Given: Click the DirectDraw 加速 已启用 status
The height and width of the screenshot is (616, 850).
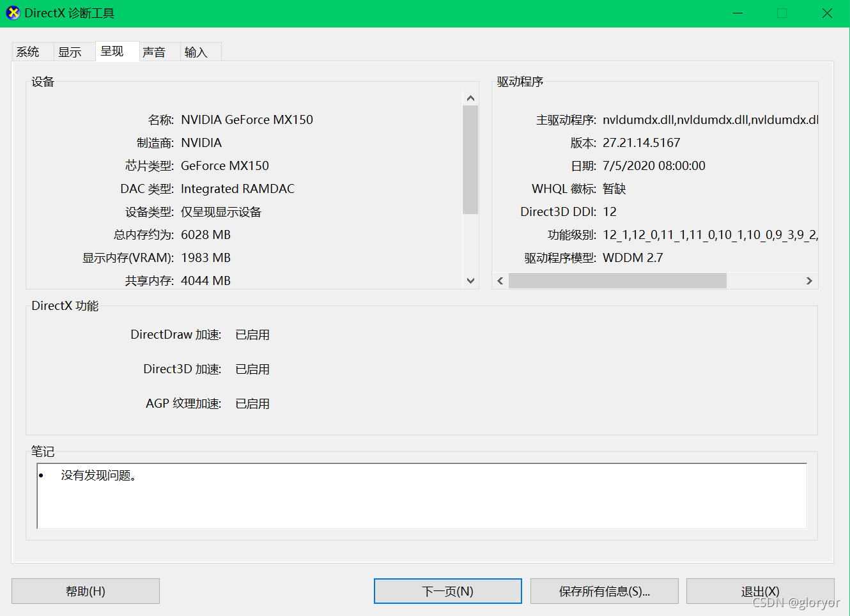Looking at the screenshot, I should (x=252, y=334).
